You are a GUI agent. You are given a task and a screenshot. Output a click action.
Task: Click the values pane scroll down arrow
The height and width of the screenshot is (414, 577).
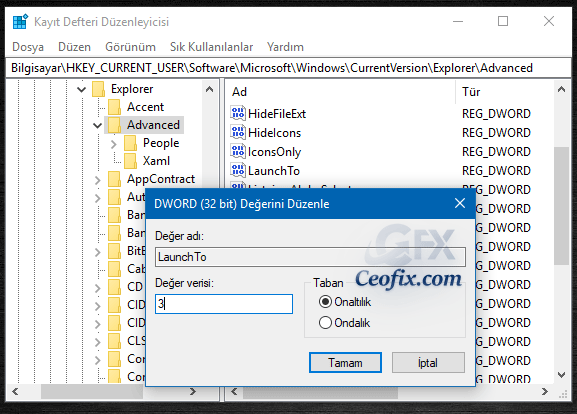[x=561, y=375]
